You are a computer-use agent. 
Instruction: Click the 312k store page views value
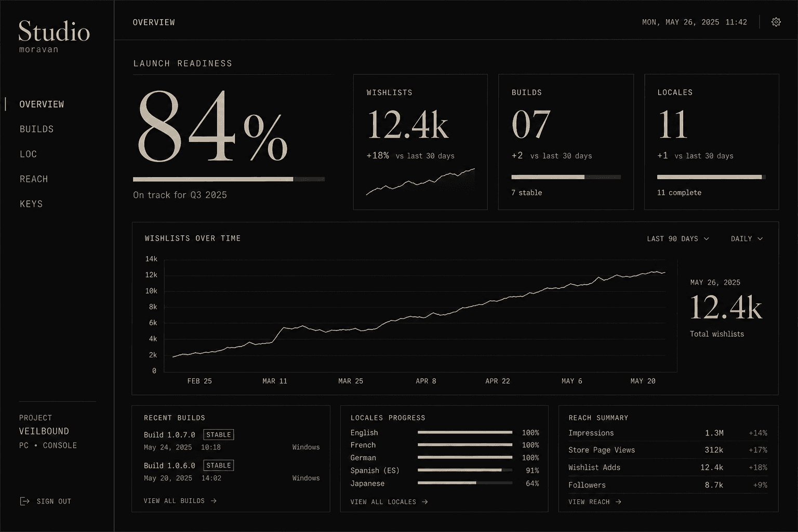coord(714,450)
